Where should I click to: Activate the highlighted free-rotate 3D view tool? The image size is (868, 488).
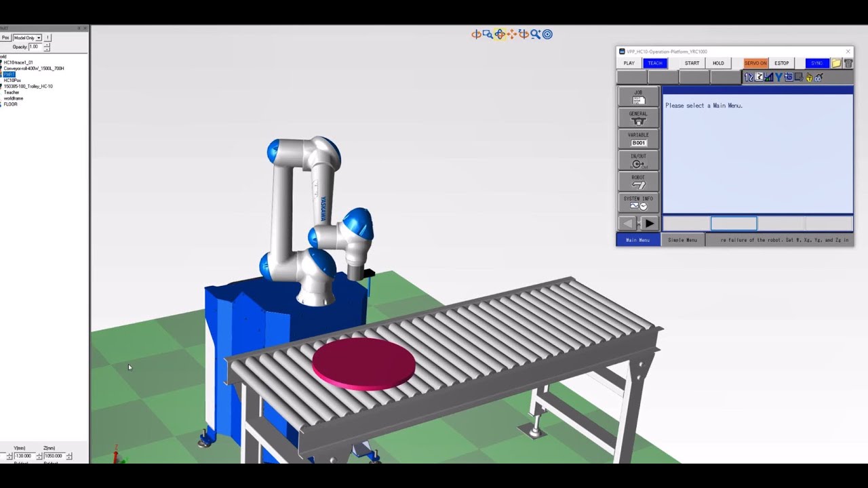tap(500, 34)
